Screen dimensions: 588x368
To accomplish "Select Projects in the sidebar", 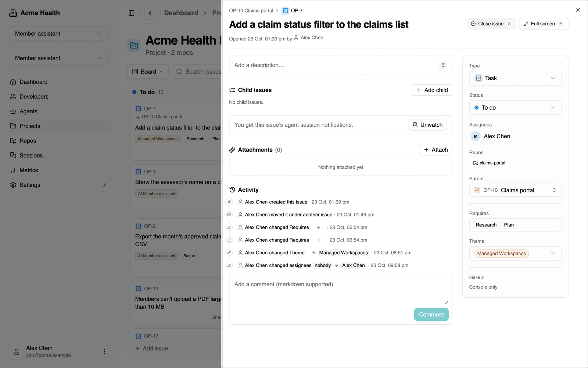I will pos(59,126).
